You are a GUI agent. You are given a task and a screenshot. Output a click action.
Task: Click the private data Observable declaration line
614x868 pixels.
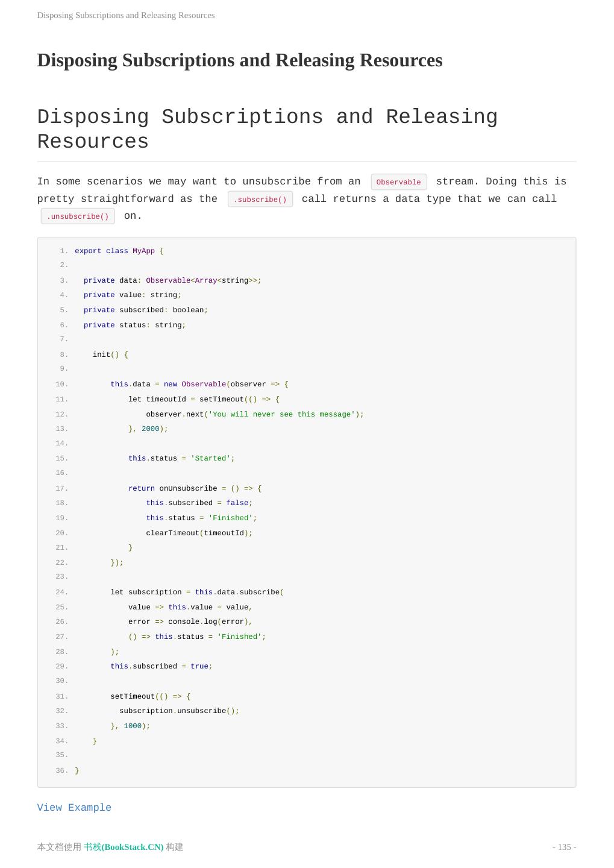coord(172,280)
